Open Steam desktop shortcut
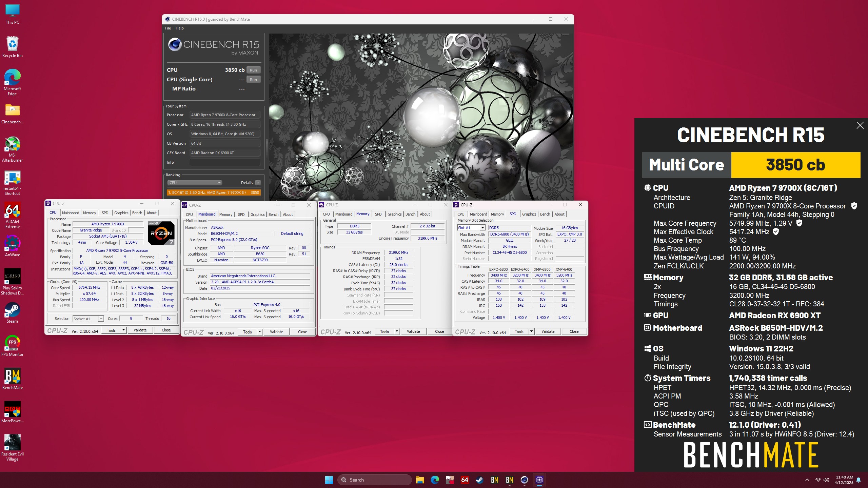 tap(12, 312)
